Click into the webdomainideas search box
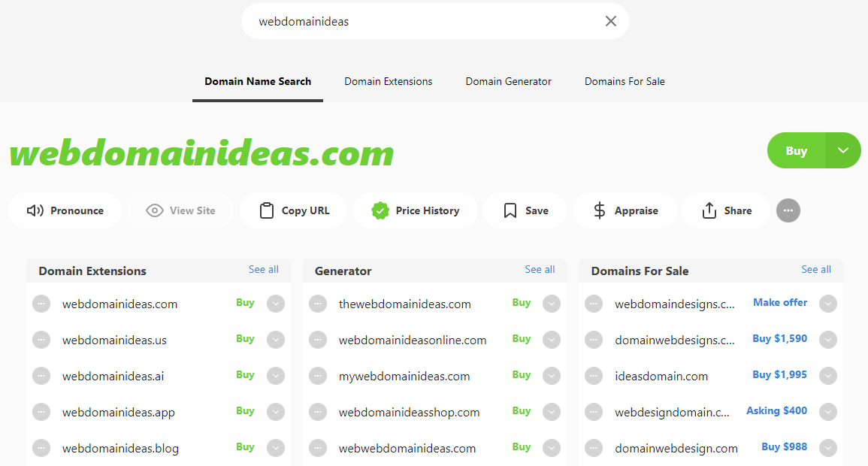 (x=421, y=21)
